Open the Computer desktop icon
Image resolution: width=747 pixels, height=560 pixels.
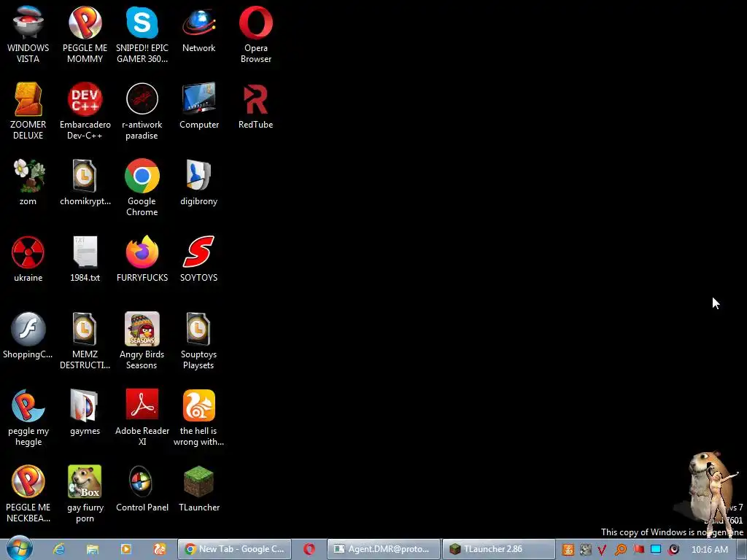198,106
